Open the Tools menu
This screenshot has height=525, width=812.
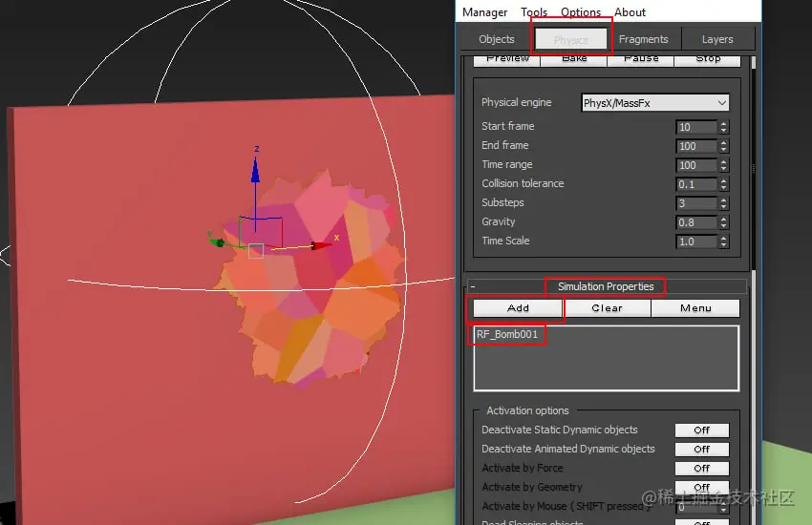(x=534, y=11)
